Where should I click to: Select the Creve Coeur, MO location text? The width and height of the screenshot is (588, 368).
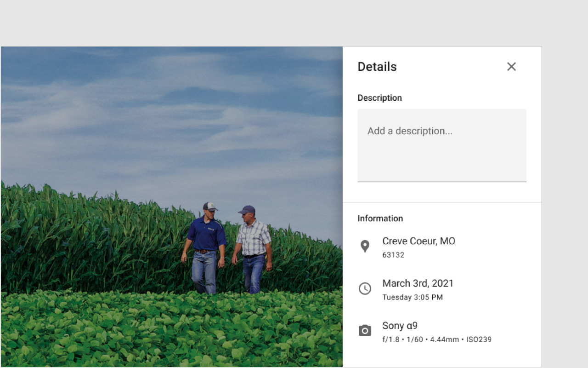point(418,241)
